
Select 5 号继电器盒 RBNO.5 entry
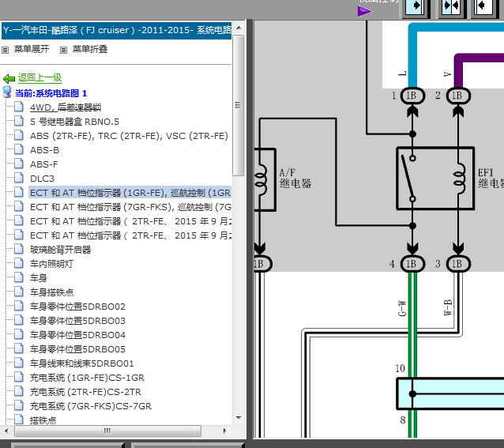pos(74,122)
